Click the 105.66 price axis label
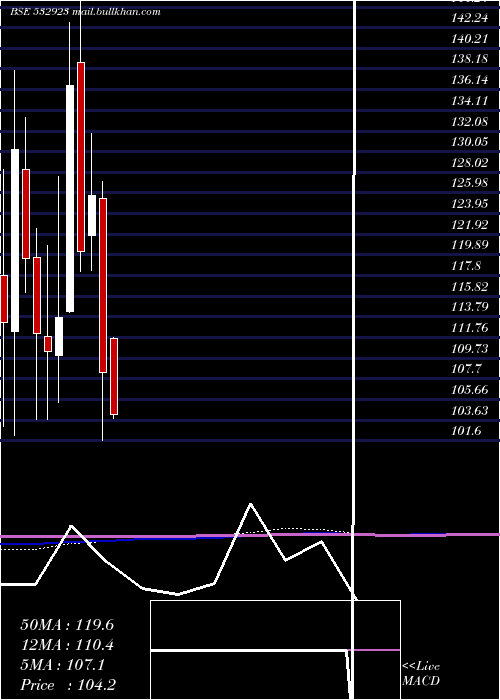Screen dimensions: 500x700 point(469,390)
